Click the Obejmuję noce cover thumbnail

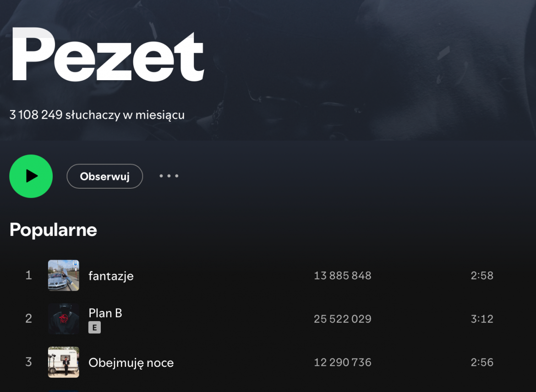click(x=64, y=362)
